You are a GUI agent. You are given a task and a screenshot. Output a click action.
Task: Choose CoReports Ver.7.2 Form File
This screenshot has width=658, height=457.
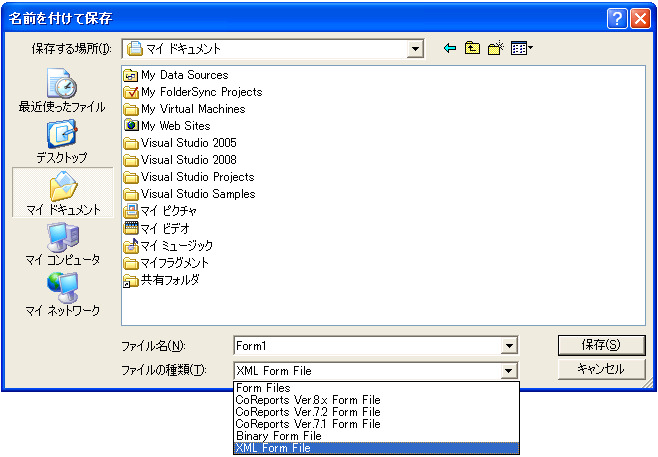376,412
